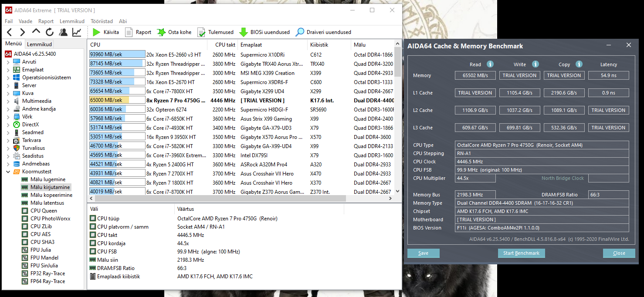Select CPU PhotoWorxx benchmark
Viewport: 644px width, 297px height.
coord(50,219)
